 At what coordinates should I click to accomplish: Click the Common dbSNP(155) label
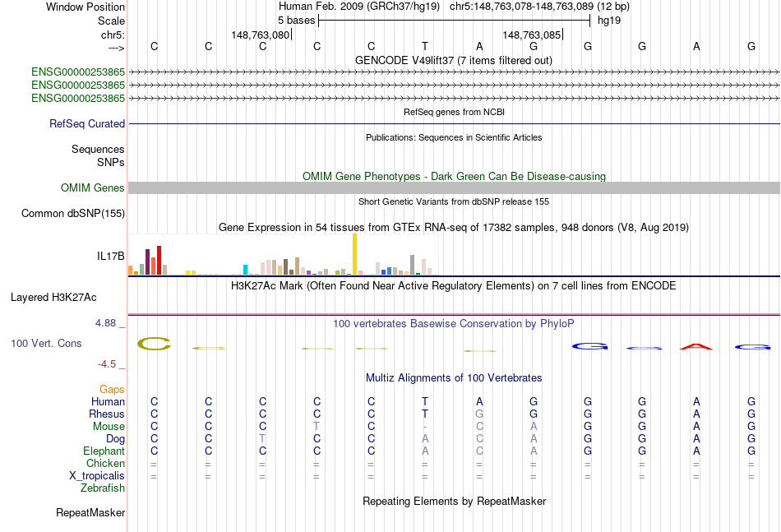(73, 213)
